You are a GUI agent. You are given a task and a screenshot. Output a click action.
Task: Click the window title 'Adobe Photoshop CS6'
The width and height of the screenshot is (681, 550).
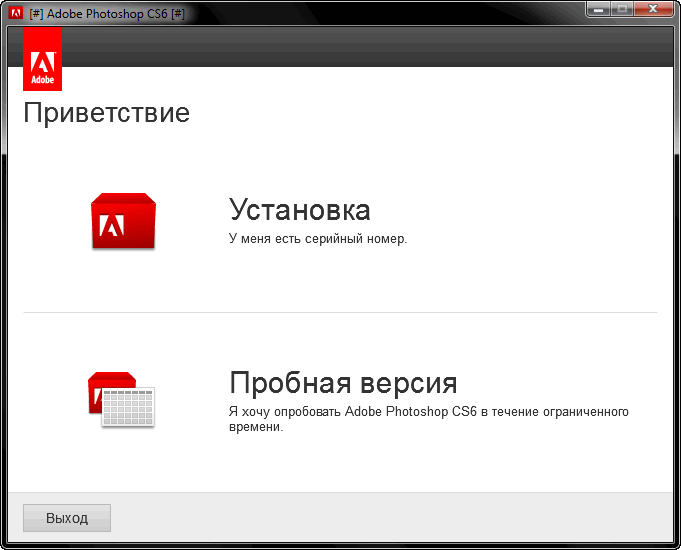click(x=108, y=14)
